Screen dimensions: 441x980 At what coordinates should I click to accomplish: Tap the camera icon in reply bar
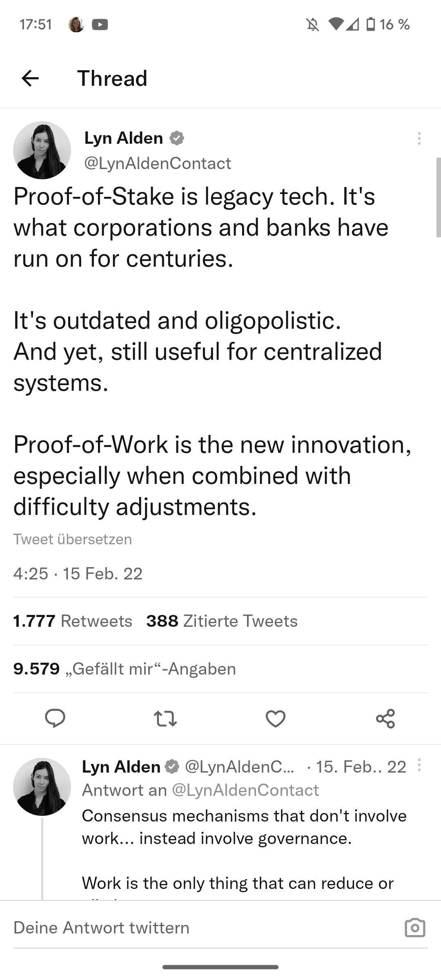(415, 927)
